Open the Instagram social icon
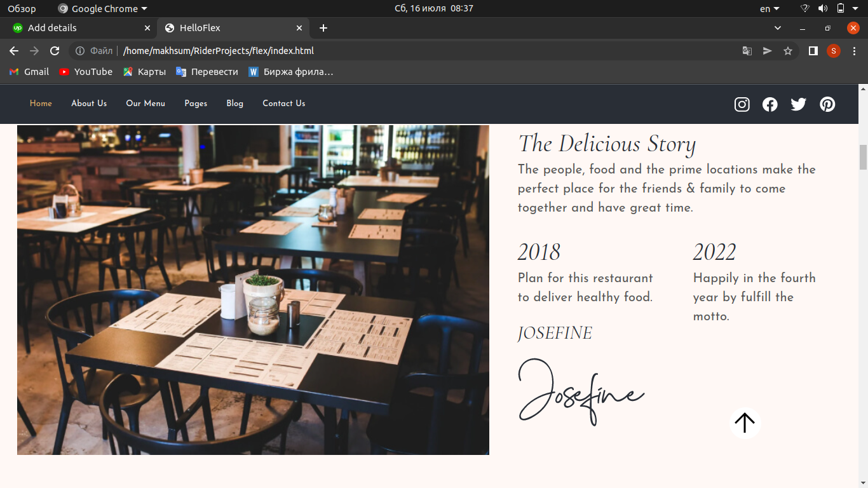 tap(742, 104)
